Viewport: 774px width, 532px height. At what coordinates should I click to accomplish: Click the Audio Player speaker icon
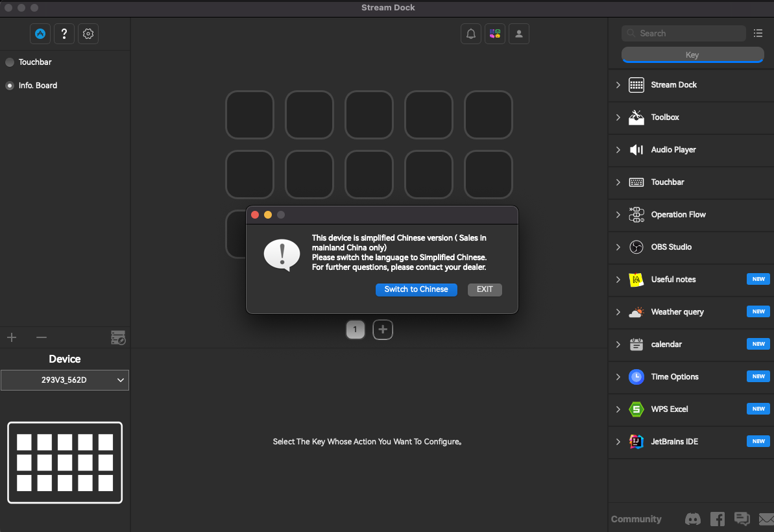point(636,149)
